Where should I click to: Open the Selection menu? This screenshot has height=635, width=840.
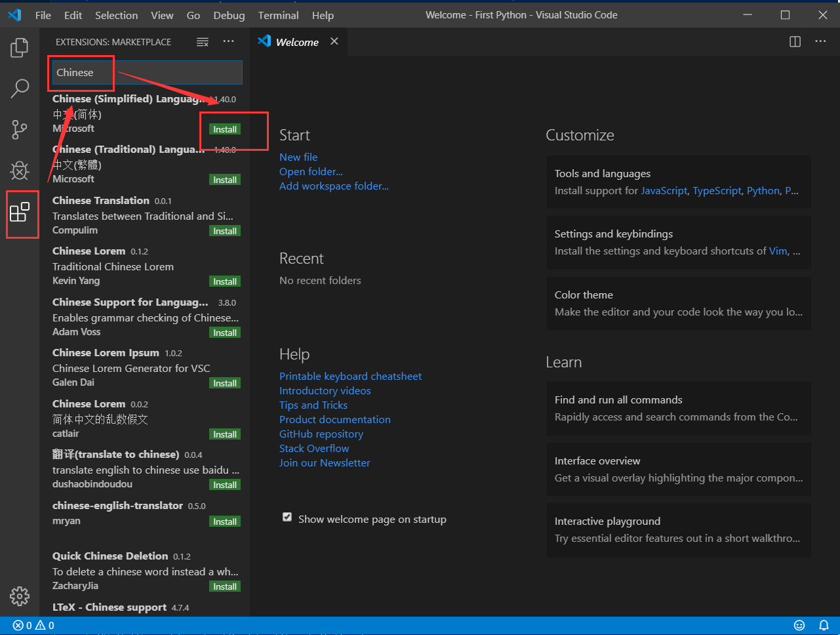[116, 15]
